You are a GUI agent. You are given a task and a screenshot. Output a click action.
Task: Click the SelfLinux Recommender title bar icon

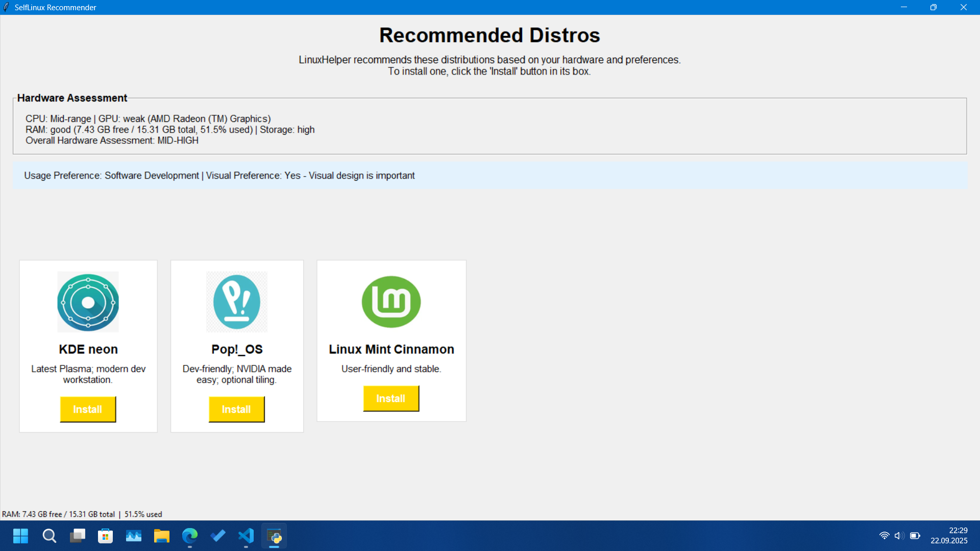coord(7,7)
